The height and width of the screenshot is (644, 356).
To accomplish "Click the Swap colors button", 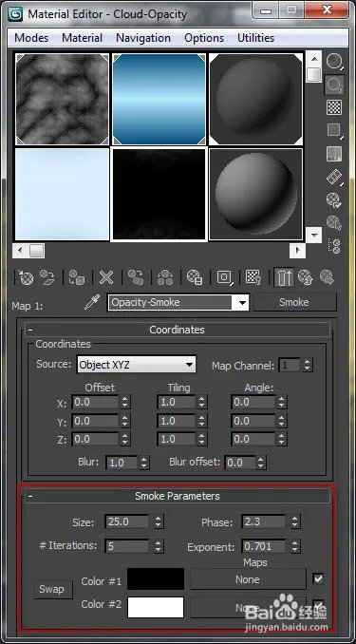I will (53, 589).
